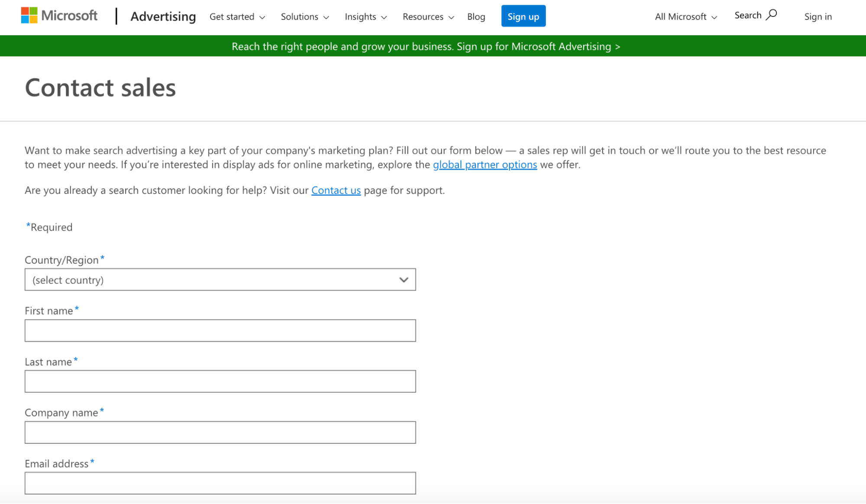
Task: Open the Insights dropdown menu
Action: [x=365, y=16]
